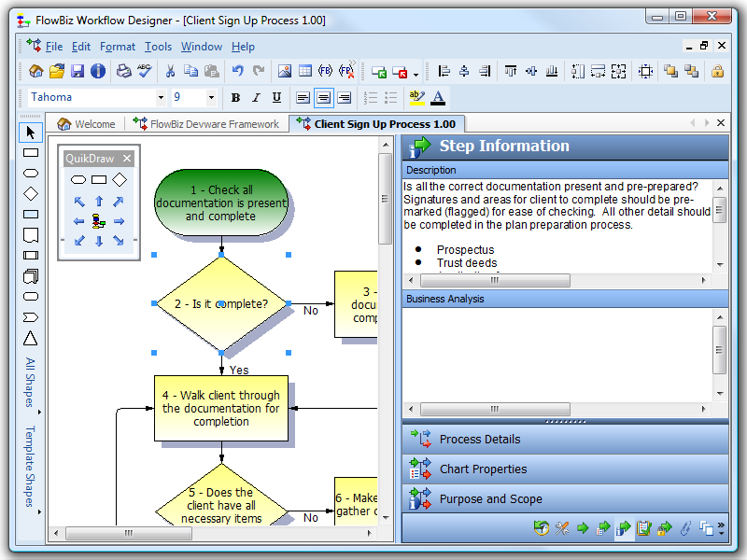Click the align left edges icon
This screenshot has width=747, height=560.
point(444,72)
